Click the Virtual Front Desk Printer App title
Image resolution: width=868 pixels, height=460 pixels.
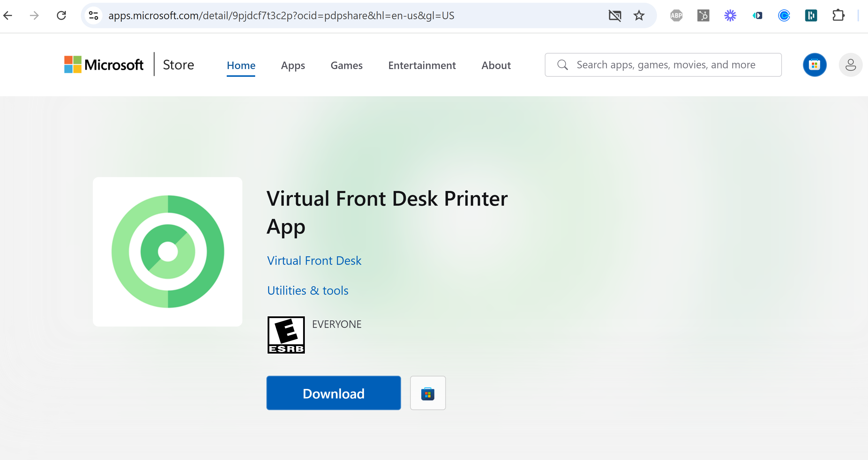tap(387, 212)
